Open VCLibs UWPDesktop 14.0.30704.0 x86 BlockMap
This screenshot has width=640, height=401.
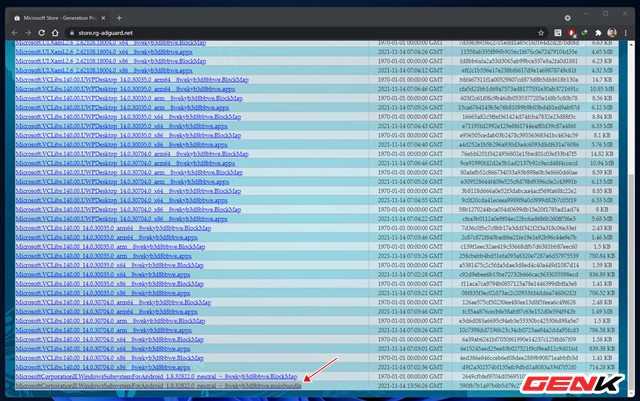(x=128, y=209)
